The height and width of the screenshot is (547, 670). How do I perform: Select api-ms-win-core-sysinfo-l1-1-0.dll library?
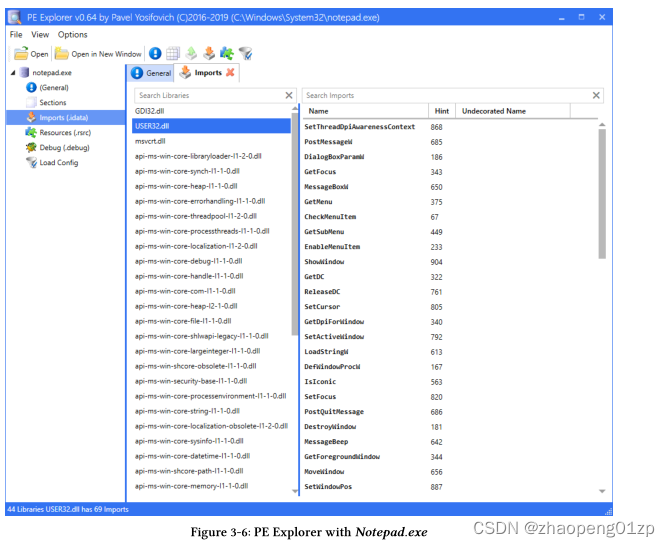[212, 441]
